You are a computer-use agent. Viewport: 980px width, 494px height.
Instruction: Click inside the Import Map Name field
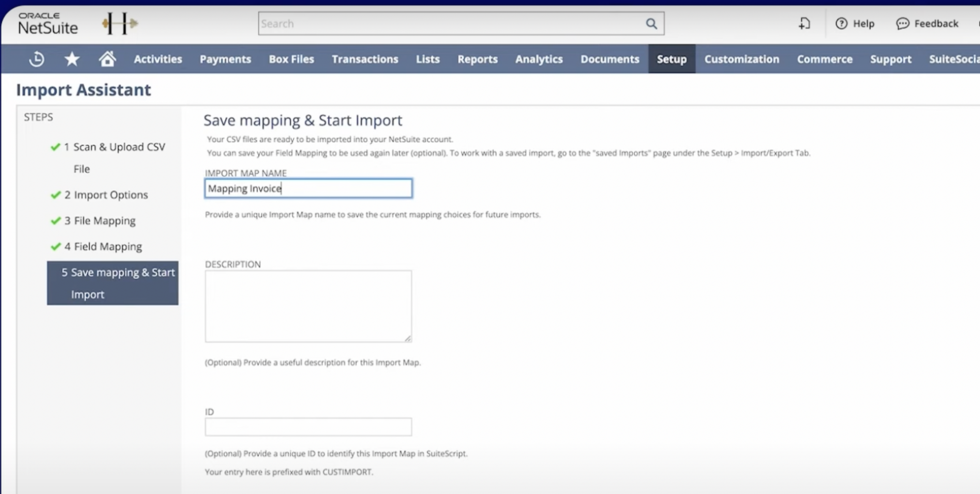(308, 188)
